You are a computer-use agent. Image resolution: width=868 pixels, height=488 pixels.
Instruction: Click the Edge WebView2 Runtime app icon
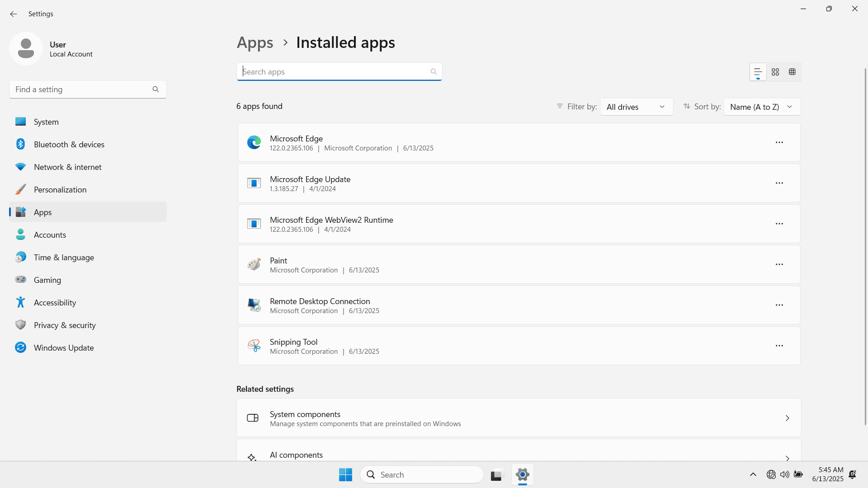point(254,224)
